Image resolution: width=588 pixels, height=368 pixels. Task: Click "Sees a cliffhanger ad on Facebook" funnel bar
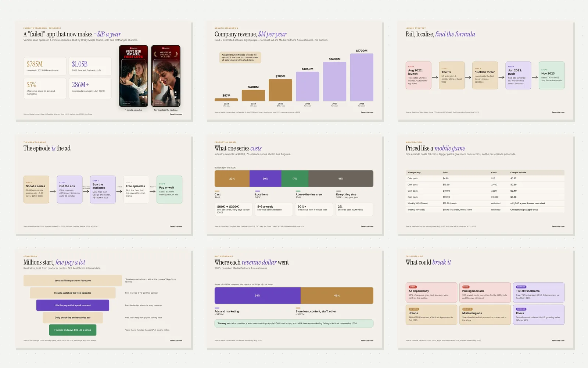click(x=73, y=280)
